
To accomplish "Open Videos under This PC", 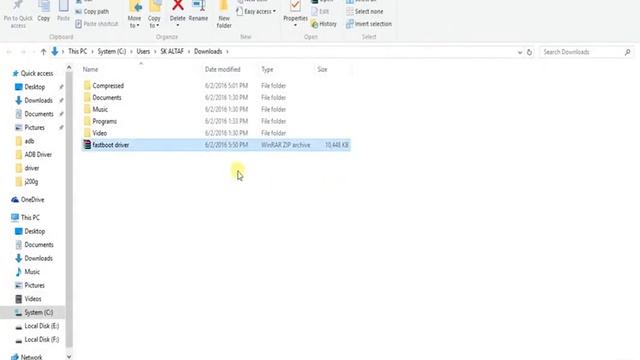I will point(33,299).
